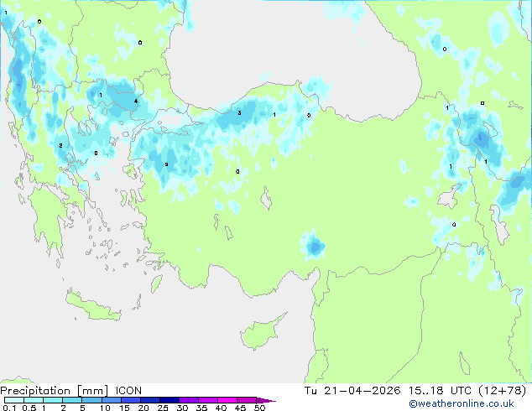Click the legend color box between 5 and 10
Viewport: 532px width, 411px height.
click(x=91, y=400)
